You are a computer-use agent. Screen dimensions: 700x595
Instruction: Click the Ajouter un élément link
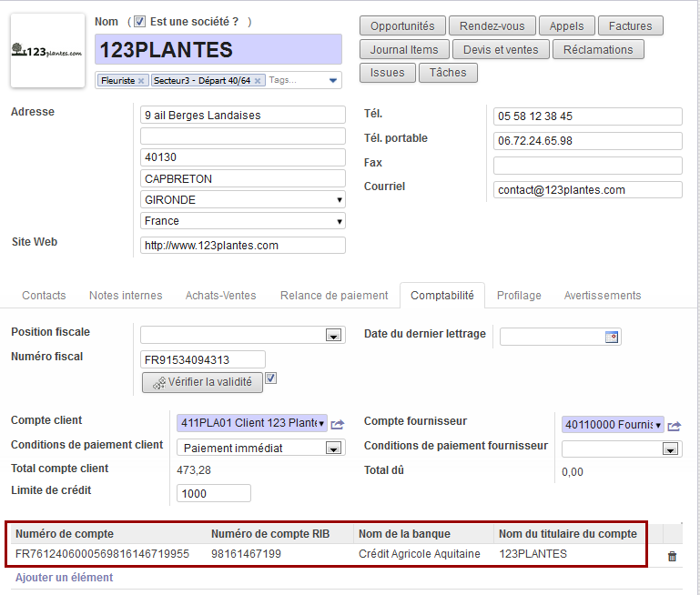pyautogui.click(x=65, y=577)
